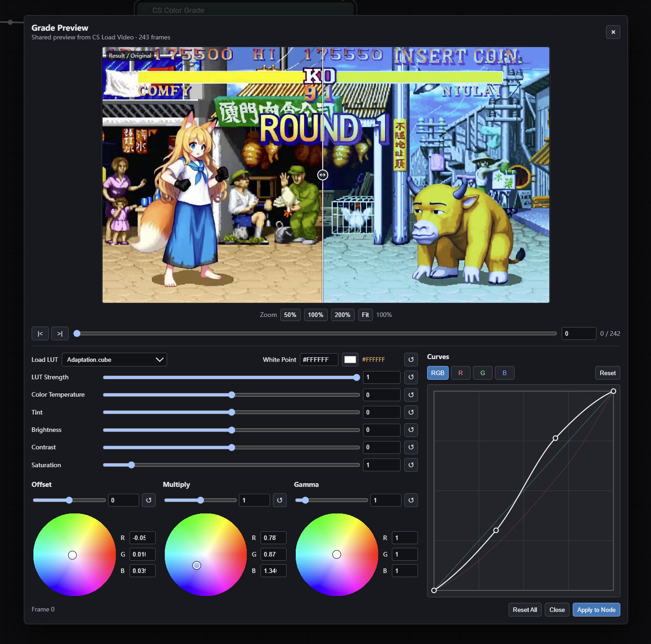651x644 pixels.
Task: Click the Gamma R value field
Action: click(x=405, y=538)
